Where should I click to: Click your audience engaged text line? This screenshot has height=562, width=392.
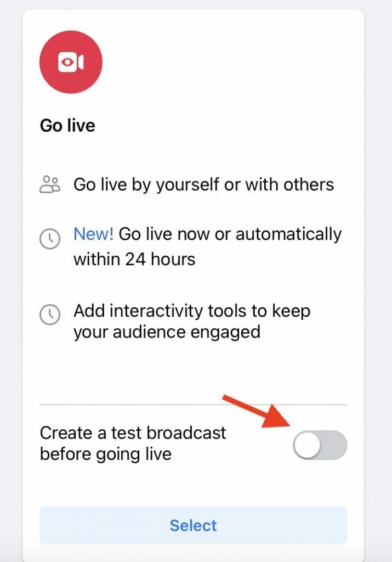(x=167, y=332)
